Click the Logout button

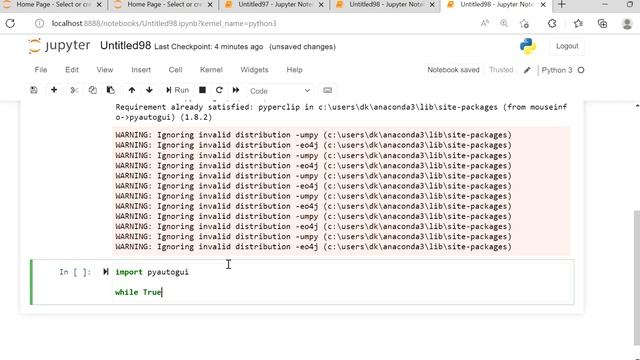tap(567, 46)
